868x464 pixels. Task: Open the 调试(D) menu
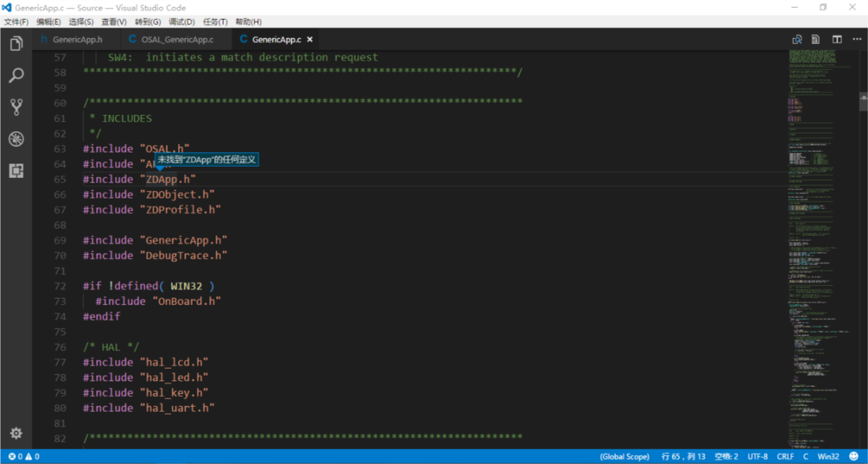click(182, 21)
